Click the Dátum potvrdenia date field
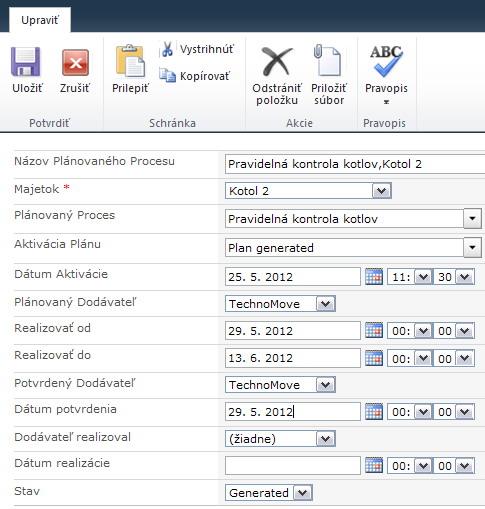This screenshot has width=485, height=509. tap(293, 412)
